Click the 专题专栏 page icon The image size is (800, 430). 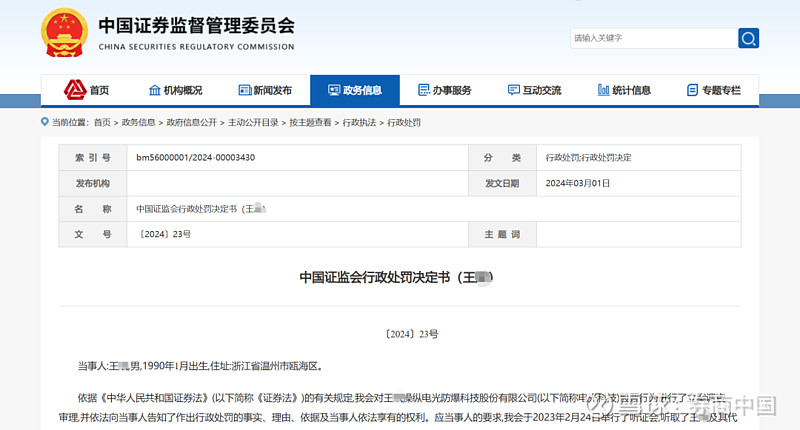pos(692,90)
